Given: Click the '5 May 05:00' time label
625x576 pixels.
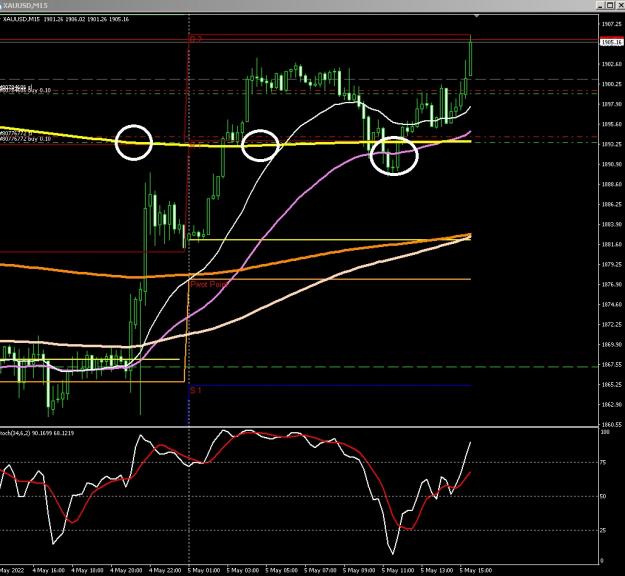Looking at the screenshot, I should point(281,570).
